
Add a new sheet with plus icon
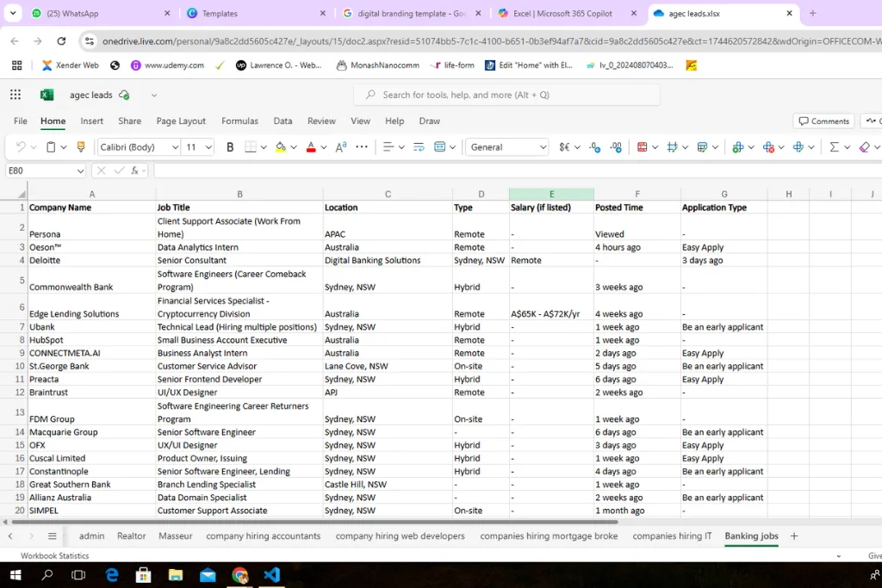(794, 535)
